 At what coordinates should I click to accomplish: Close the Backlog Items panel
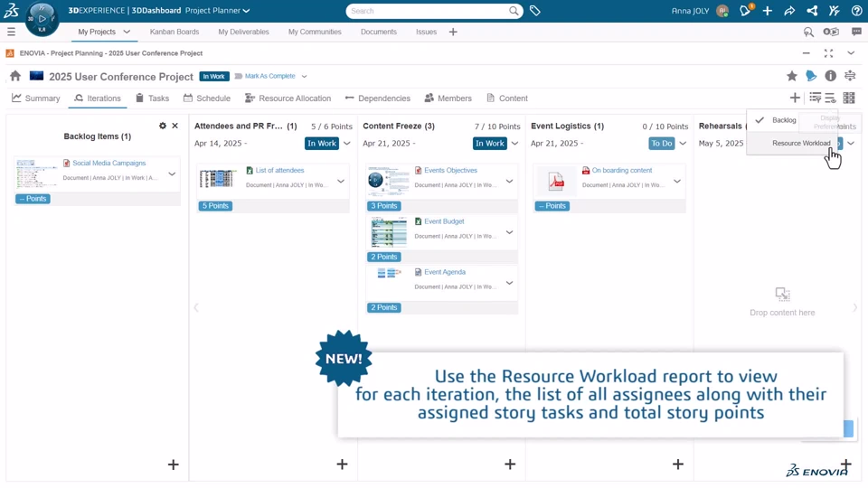coord(175,126)
